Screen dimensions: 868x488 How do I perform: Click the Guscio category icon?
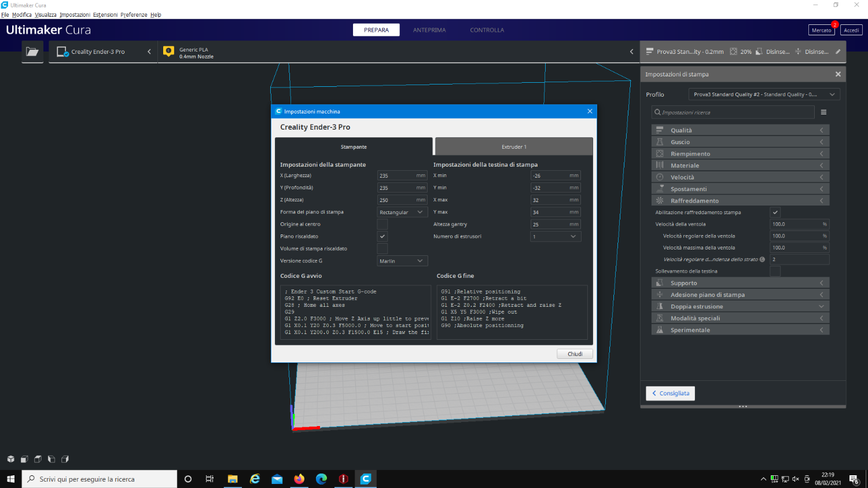click(x=660, y=142)
